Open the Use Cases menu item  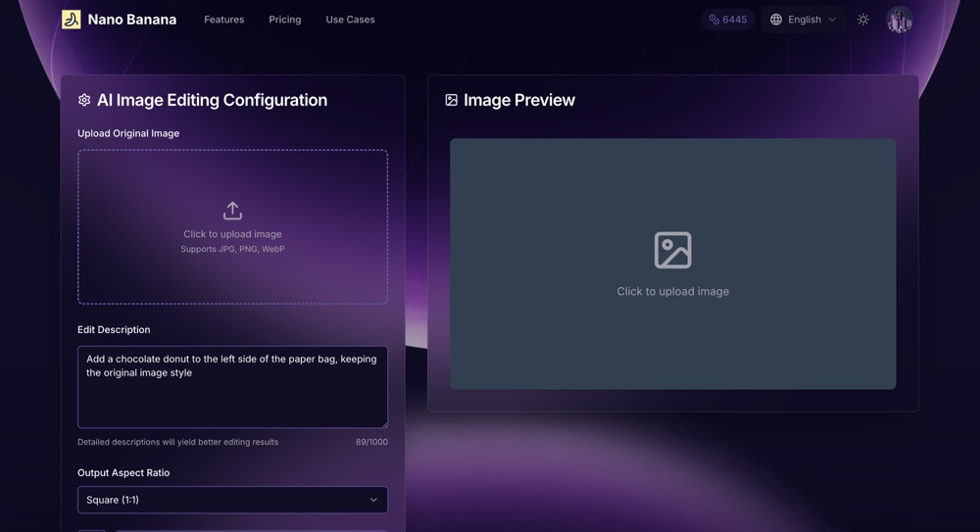[350, 20]
